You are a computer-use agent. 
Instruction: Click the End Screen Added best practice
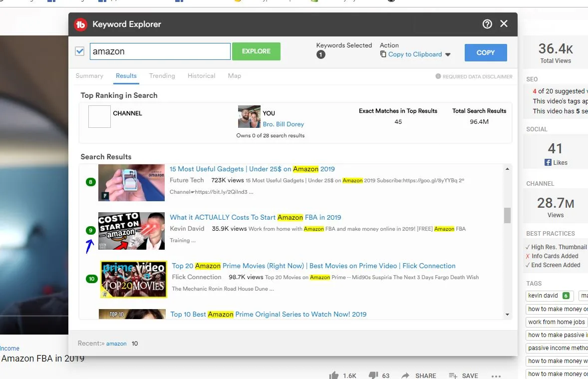coord(553,265)
